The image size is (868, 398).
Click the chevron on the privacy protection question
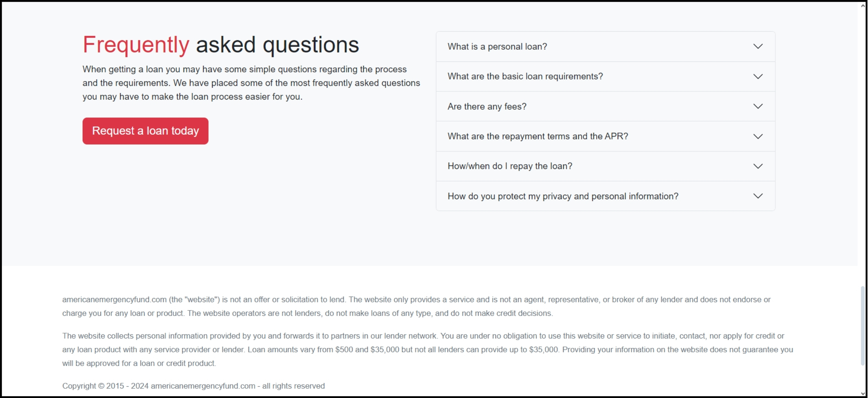coord(758,196)
